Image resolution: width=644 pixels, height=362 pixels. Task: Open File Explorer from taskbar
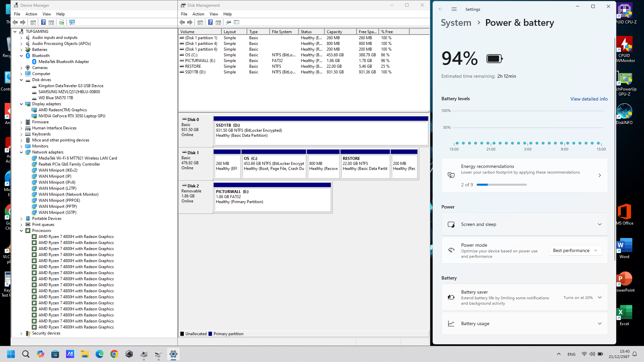(85, 354)
